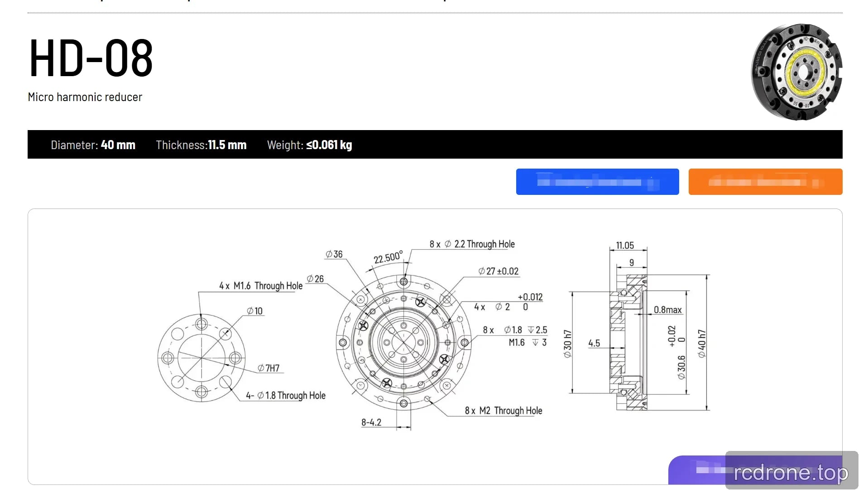
Task: Click the '∅7H7' bore dimension
Action: coord(269,368)
